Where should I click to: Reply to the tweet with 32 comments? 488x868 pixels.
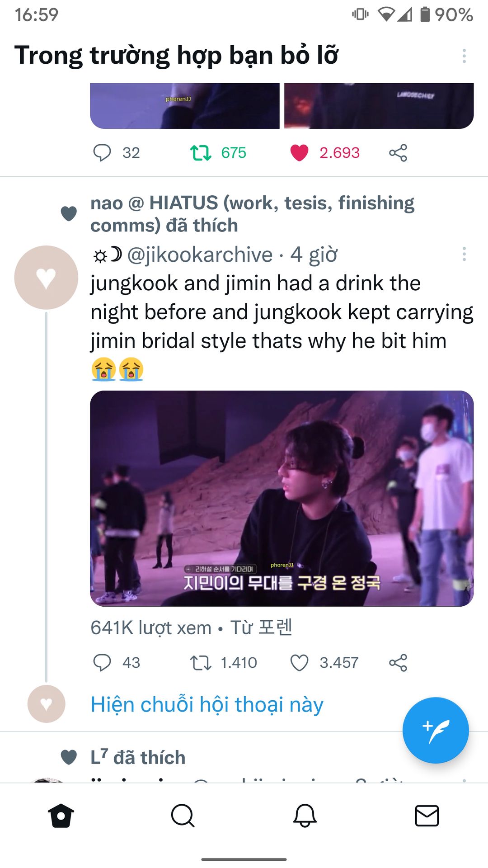(x=102, y=153)
